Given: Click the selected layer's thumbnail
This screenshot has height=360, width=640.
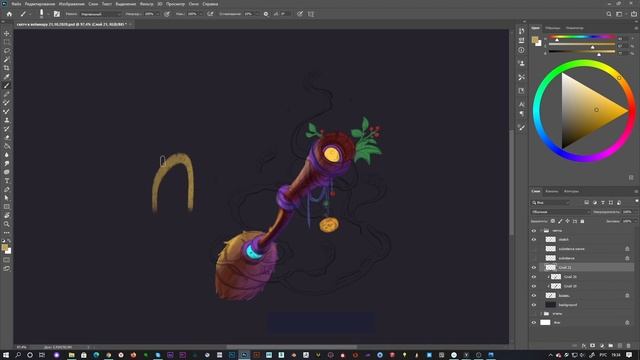Looking at the screenshot, I should pyautogui.click(x=551, y=267).
